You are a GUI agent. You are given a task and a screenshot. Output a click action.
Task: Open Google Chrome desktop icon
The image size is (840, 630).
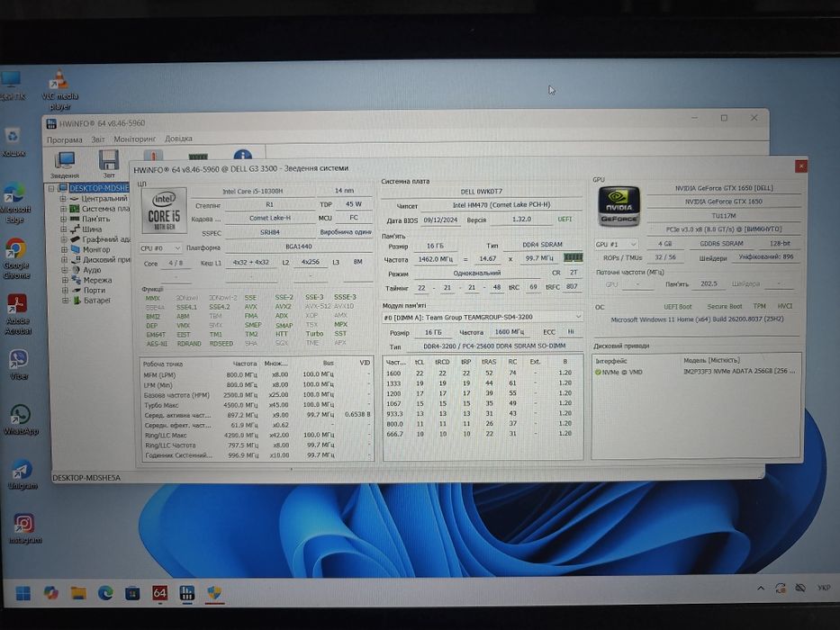pos(16,259)
